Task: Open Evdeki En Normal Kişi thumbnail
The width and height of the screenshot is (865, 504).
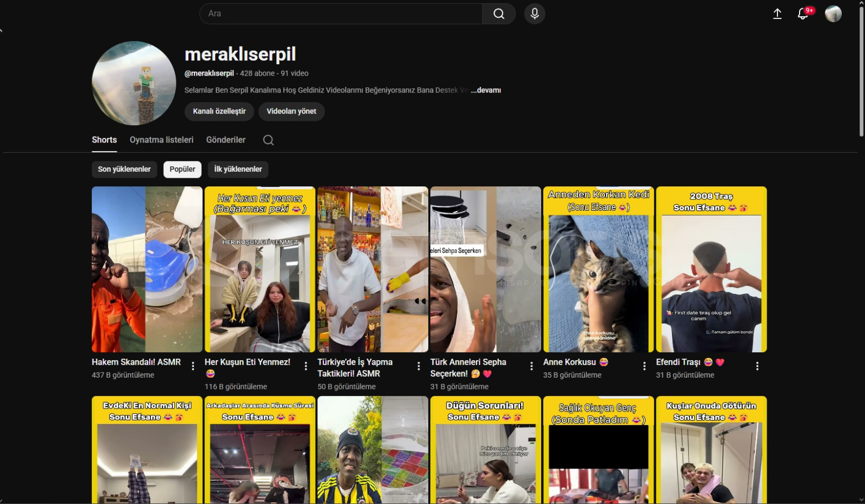Action: tap(147, 450)
